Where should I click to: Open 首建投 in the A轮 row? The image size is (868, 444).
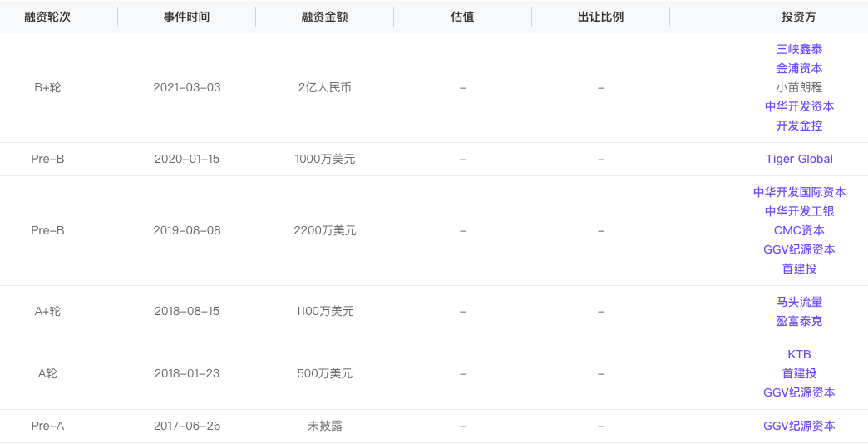click(x=799, y=373)
